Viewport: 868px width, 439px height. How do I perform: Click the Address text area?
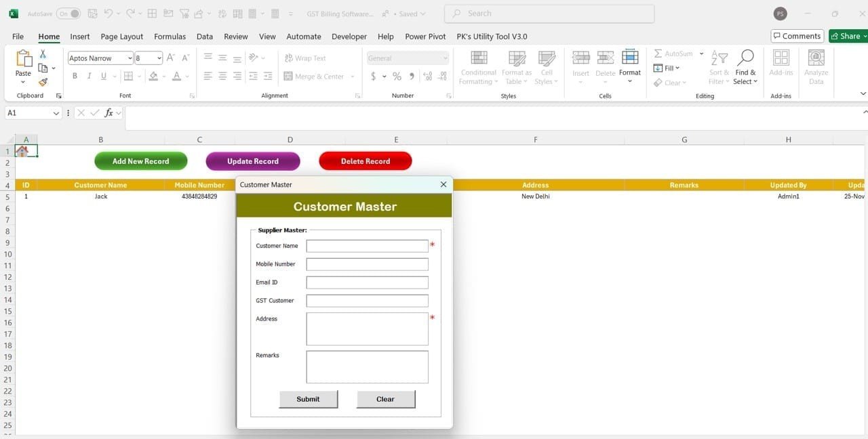[367, 329]
